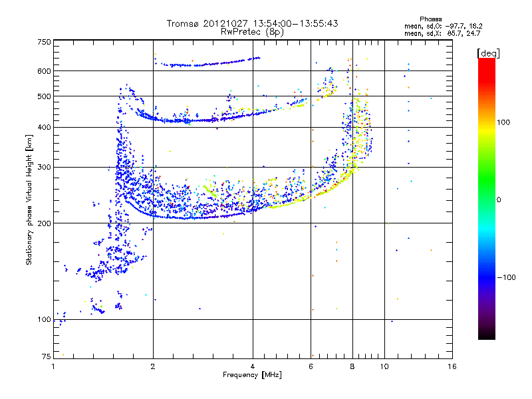Click the y-axis tick label '400'
The width and height of the screenshot is (532, 399).
pos(44,127)
